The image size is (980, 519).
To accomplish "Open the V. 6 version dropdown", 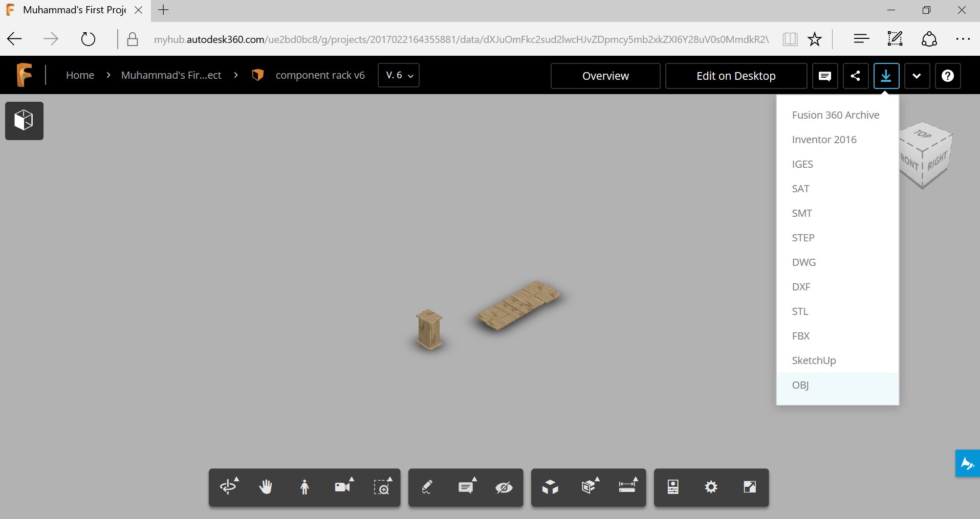I will (x=399, y=75).
